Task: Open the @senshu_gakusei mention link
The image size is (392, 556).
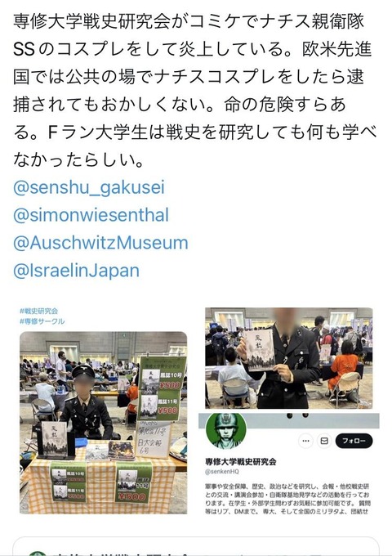Action: pos(89,187)
